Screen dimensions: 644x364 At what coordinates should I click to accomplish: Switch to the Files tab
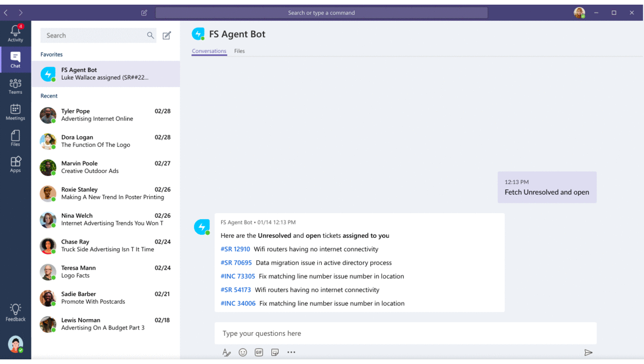pyautogui.click(x=239, y=51)
